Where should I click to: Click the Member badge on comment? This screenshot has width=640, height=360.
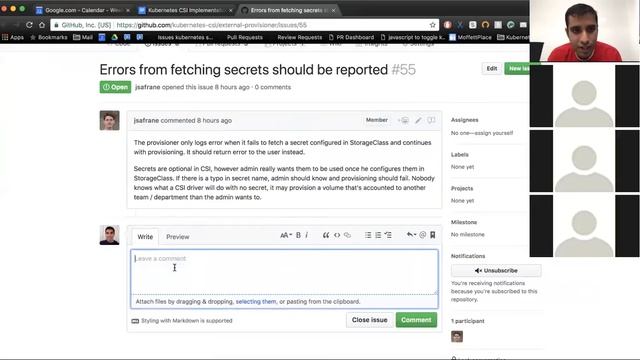click(376, 120)
